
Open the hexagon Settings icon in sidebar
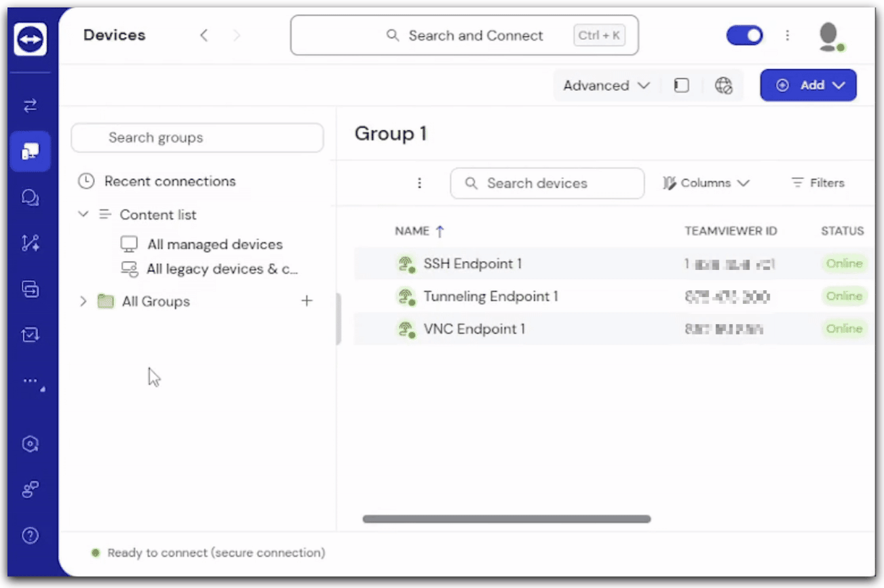coord(30,444)
